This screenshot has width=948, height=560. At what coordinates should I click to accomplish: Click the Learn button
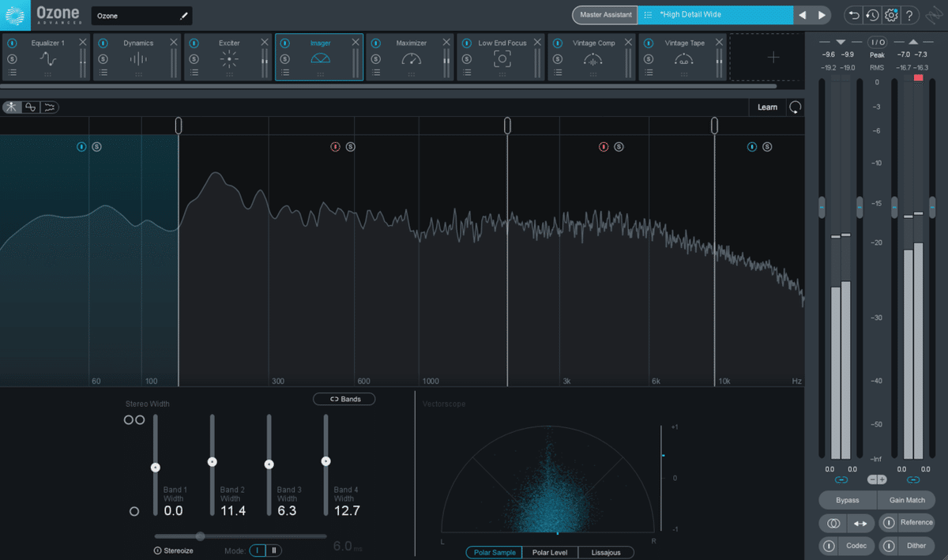(767, 107)
